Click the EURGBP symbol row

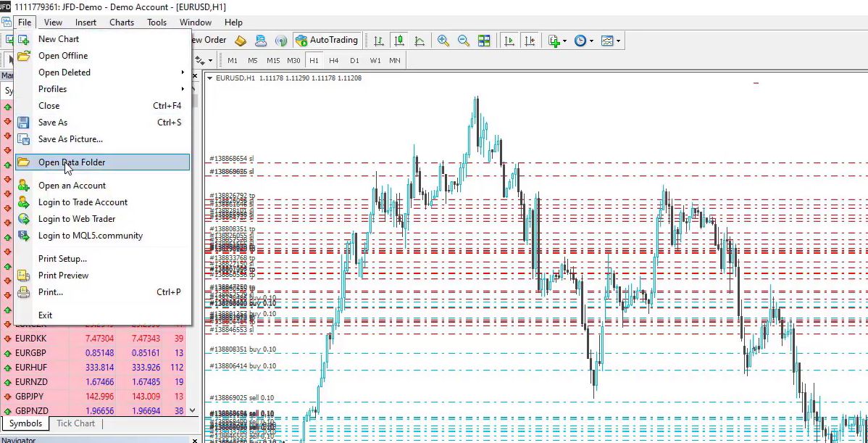[30, 353]
